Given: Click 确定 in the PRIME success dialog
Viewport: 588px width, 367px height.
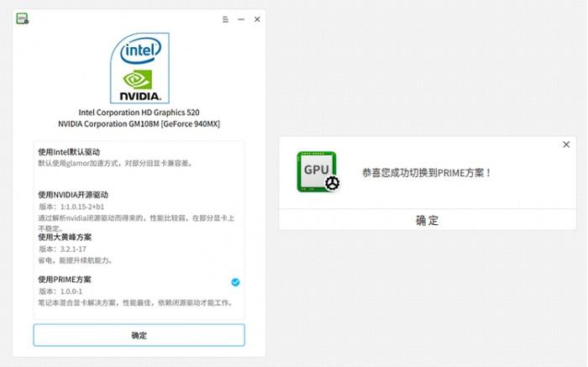Looking at the screenshot, I should [x=428, y=220].
